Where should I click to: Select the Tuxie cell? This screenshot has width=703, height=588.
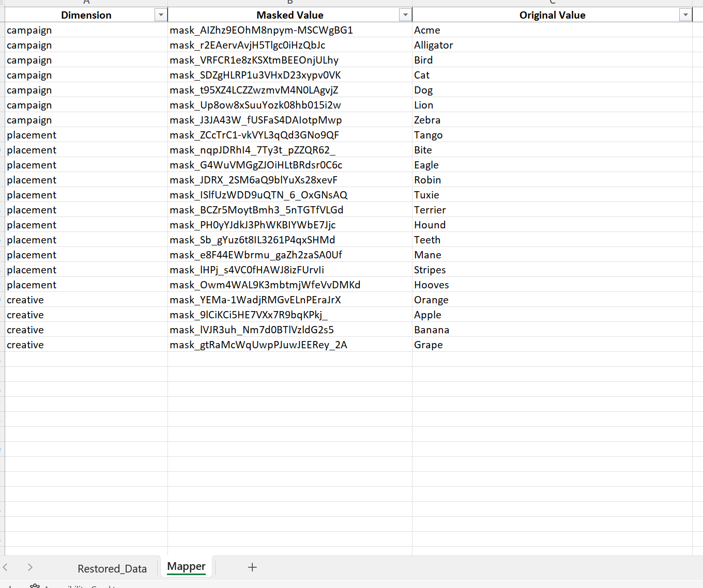click(x=552, y=195)
